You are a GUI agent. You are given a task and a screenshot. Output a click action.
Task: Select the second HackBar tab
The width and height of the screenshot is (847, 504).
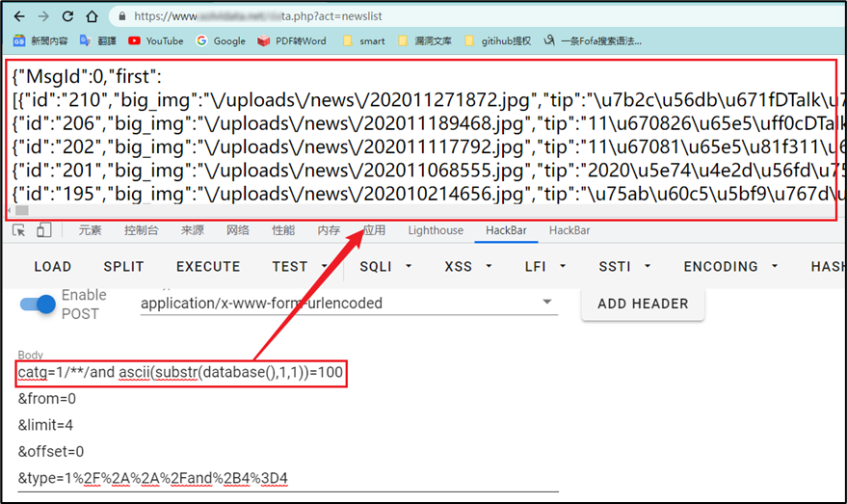pyautogui.click(x=569, y=230)
